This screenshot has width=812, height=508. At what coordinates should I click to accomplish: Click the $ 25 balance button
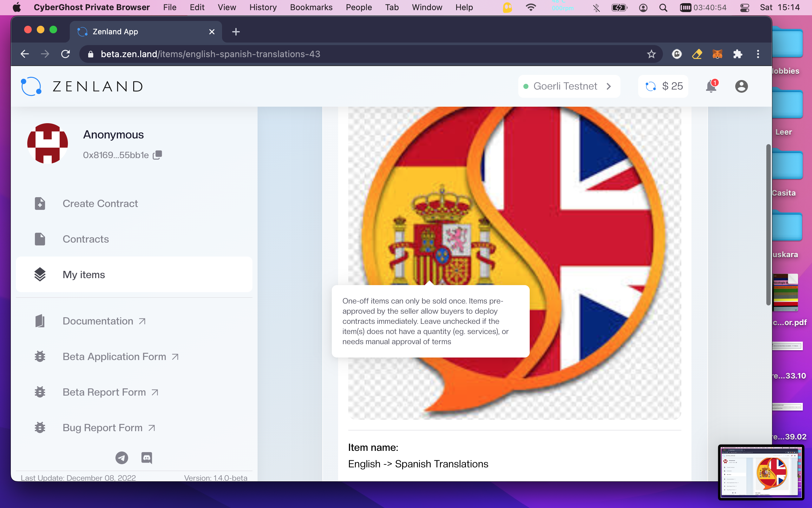pos(663,86)
